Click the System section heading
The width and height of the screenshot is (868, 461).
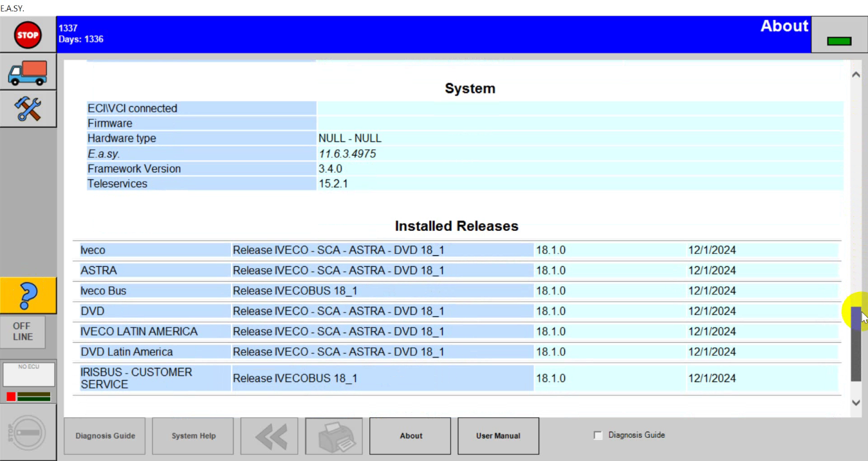click(470, 89)
